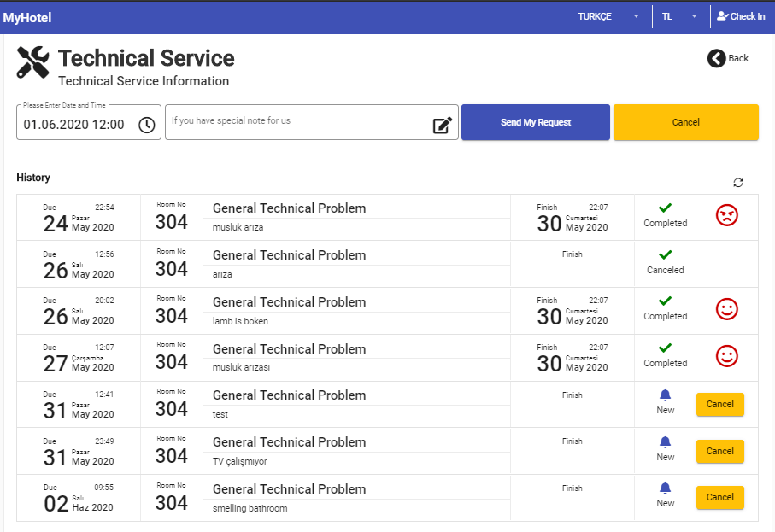The image size is (775, 532).
Task: Cancel the 'TV çalışmıyor' request
Action: click(719, 451)
